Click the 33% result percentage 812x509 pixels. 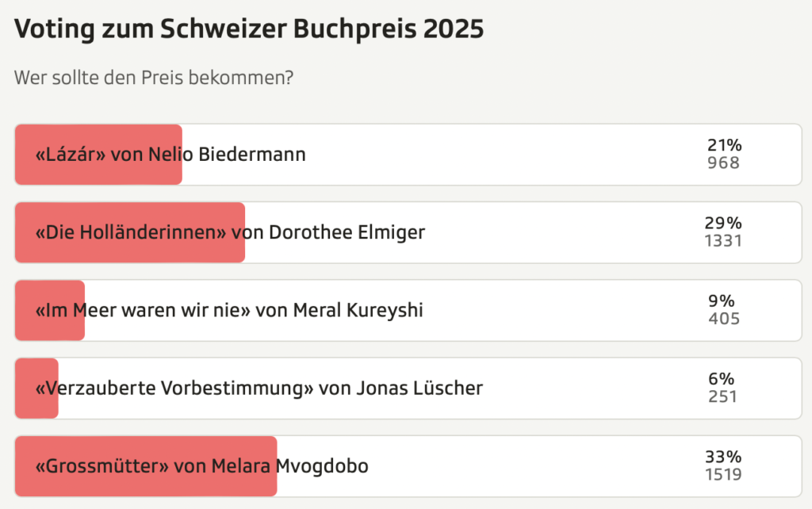[x=723, y=457]
